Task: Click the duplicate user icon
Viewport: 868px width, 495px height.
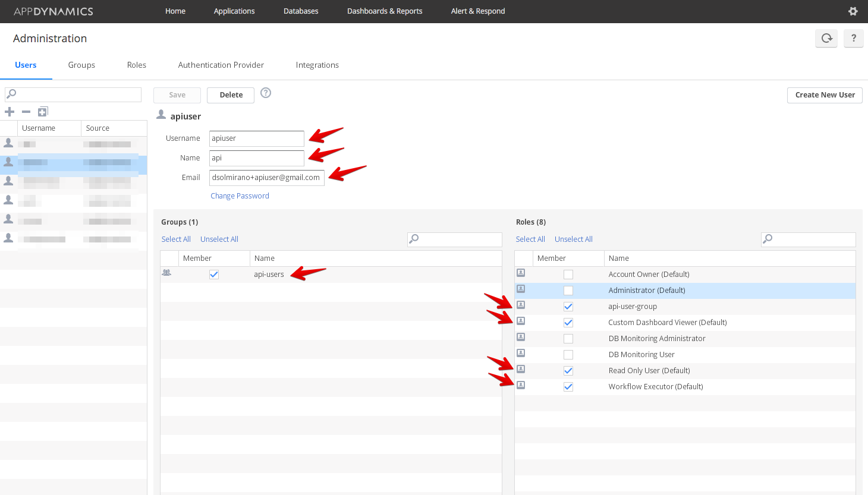Action: [43, 112]
